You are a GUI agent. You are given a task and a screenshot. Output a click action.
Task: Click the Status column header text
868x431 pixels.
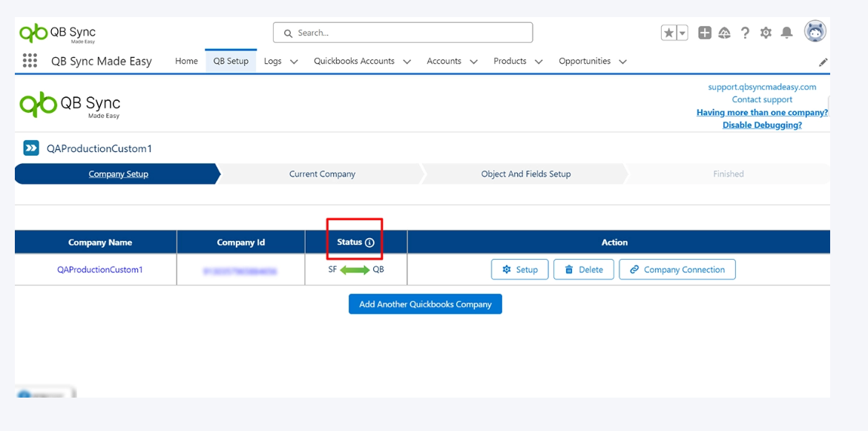(349, 243)
